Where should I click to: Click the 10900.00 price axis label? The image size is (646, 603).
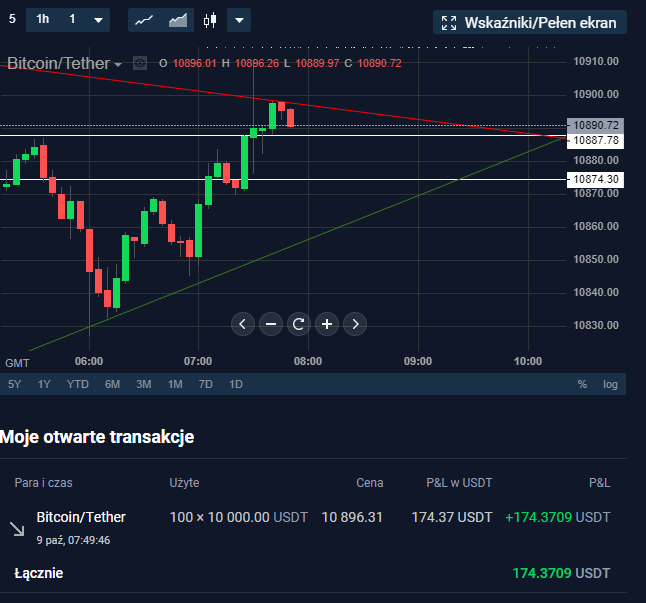click(x=596, y=94)
